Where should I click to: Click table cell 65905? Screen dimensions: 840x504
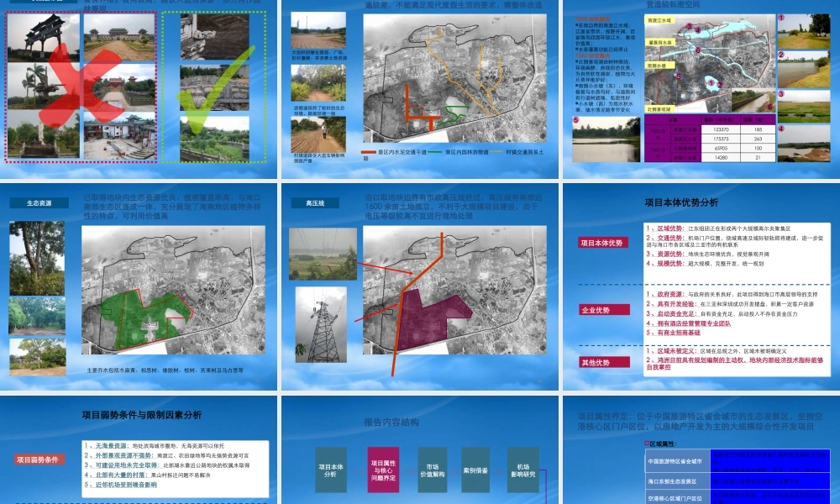721,149
